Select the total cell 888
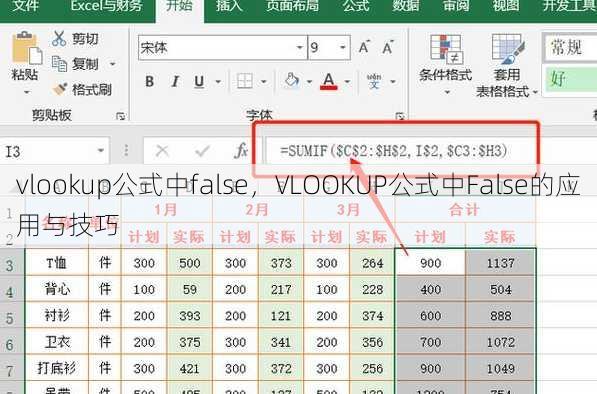This screenshot has height=394, width=597. point(501,316)
